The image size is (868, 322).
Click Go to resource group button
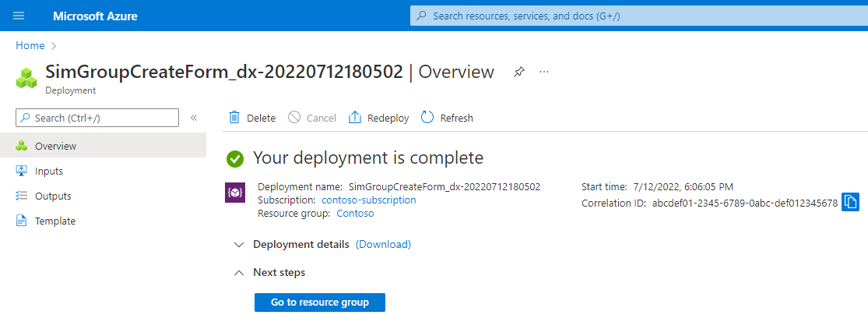click(x=319, y=303)
